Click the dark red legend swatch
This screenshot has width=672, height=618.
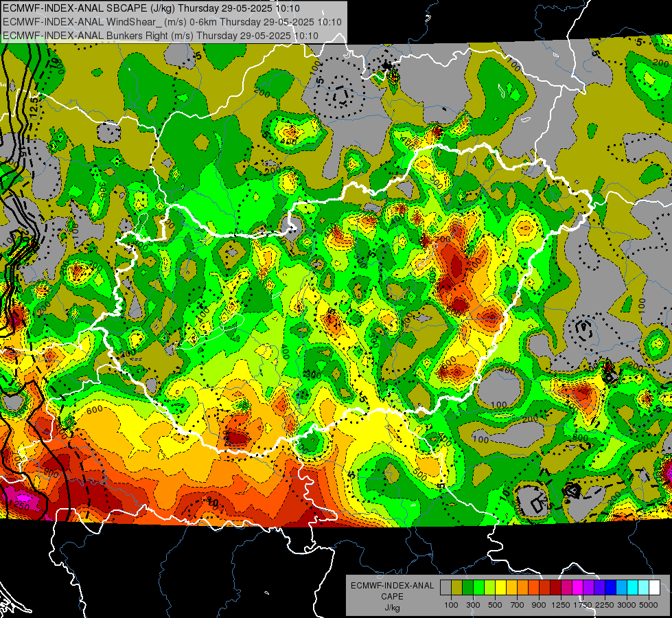556,588
